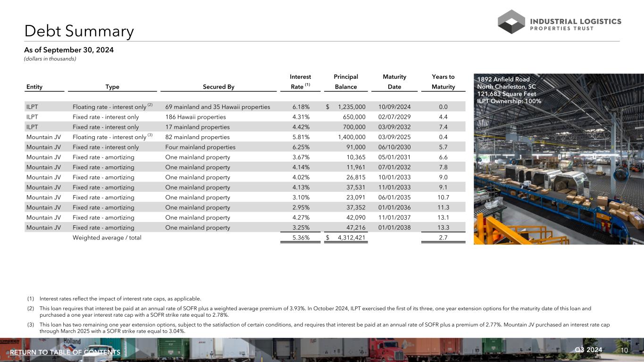
Task: Click the 'Entity' column header
Action: (x=34, y=87)
